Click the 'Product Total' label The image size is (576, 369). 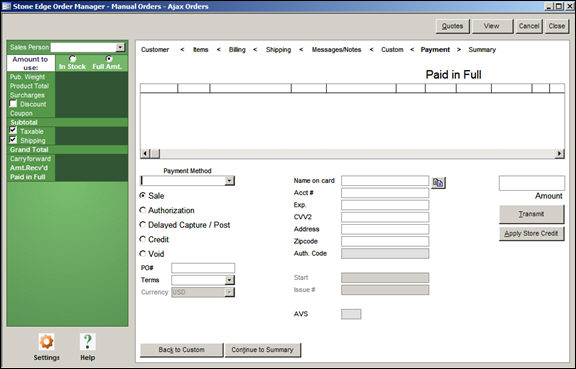pyautogui.click(x=29, y=86)
